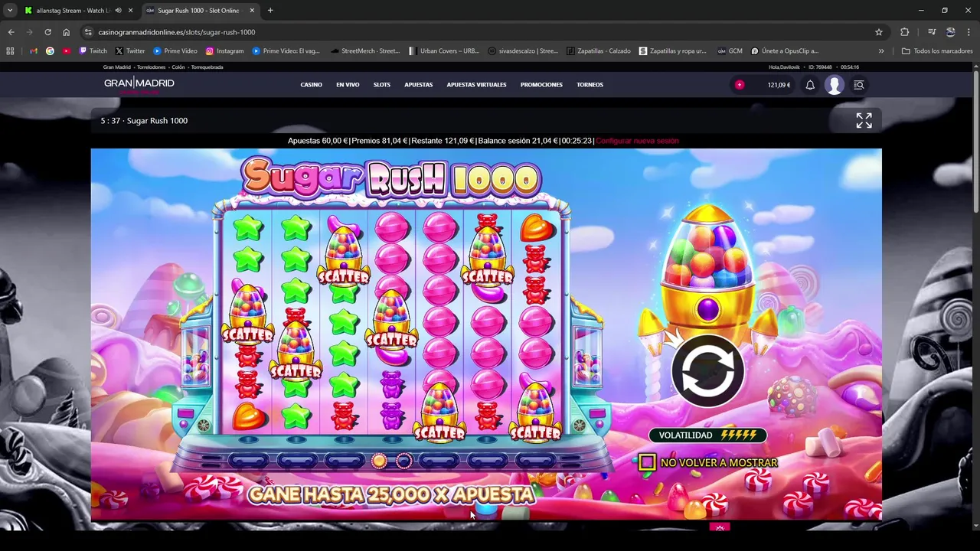
Task: Open the tab search dropdown
Action: 10,11
